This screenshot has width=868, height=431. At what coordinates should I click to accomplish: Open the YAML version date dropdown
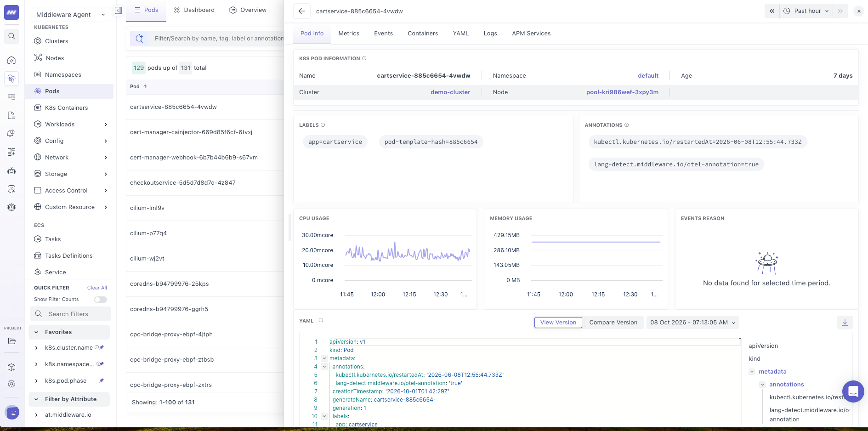692,323
